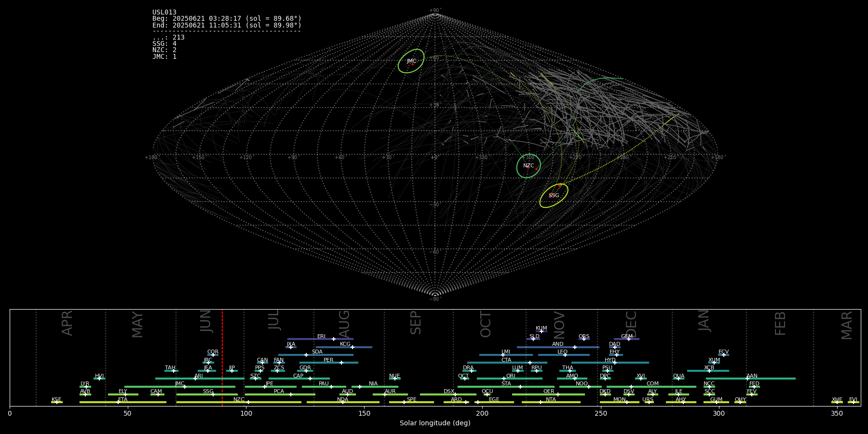
Task: Select the CTA shower bar
Action: click(x=507, y=363)
